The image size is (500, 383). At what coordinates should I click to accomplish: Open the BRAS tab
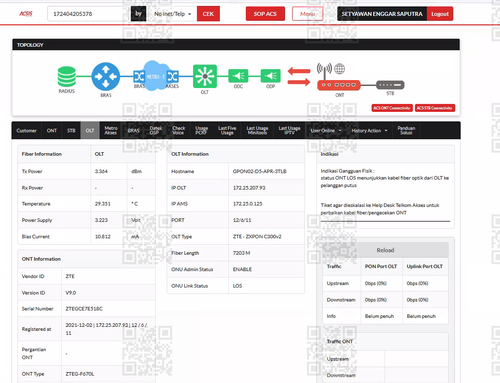click(133, 131)
